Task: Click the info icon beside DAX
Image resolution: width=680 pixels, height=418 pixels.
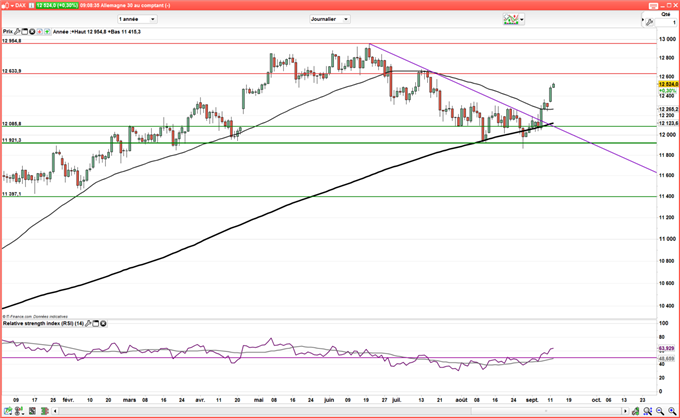Action: click(x=31, y=6)
